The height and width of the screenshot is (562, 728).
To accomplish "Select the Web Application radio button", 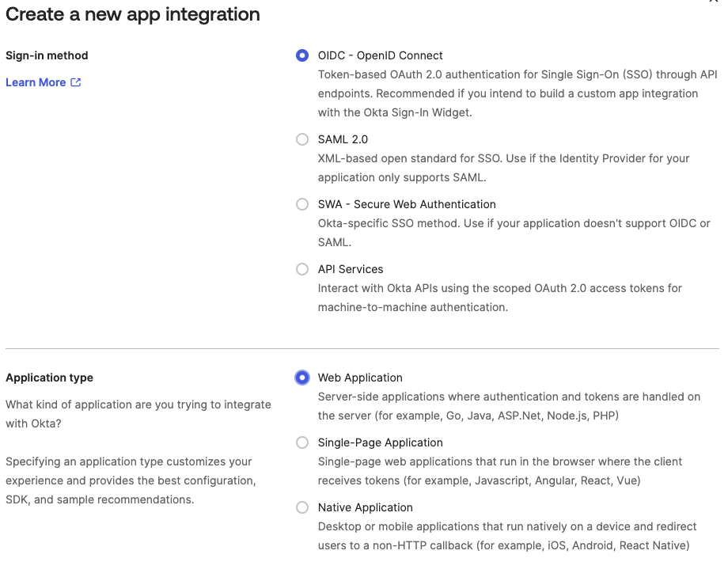I will click(x=301, y=378).
